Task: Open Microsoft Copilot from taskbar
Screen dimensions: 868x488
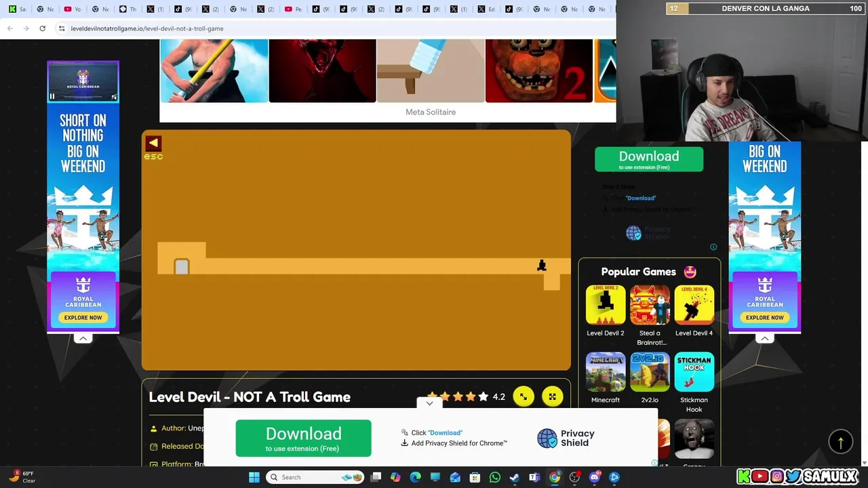Action: (396, 477)
